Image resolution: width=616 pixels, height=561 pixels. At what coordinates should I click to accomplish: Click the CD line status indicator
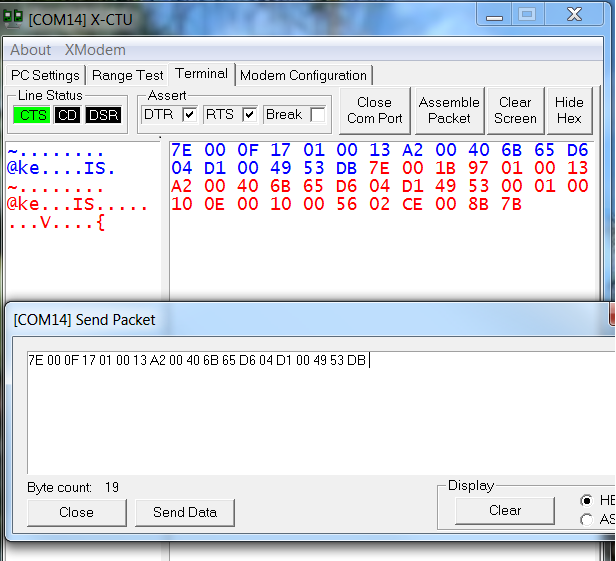click(x=67, y=115)
